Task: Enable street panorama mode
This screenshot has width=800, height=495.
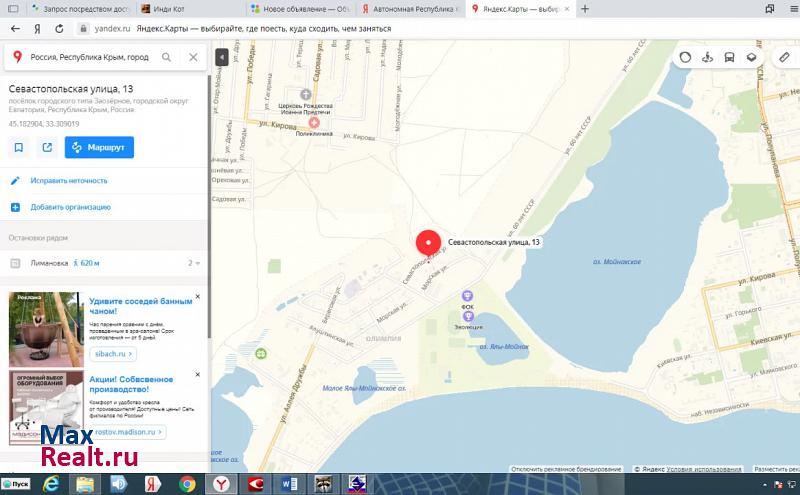Action: pyautogui.click(x=708, y=57)
